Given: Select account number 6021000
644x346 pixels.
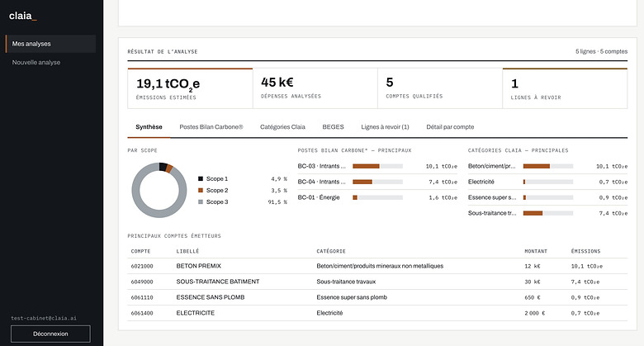Looking at the screenshot, I should [142, 266].
